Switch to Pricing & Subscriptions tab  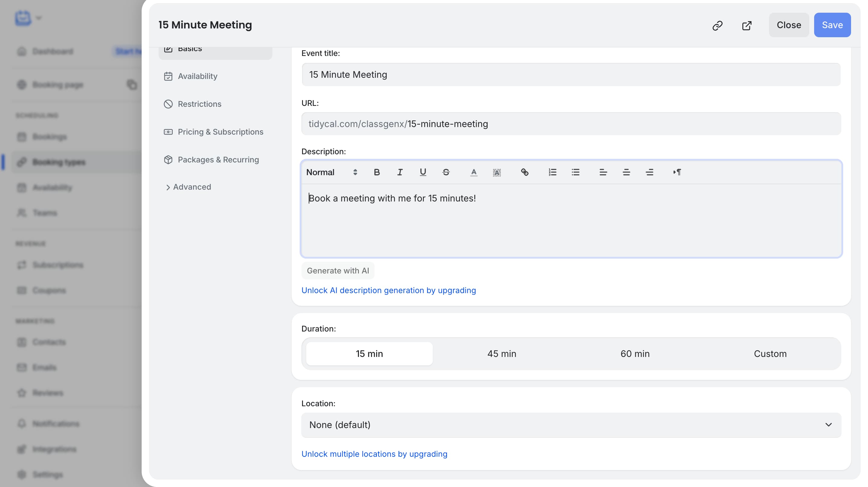coord(215,132)
